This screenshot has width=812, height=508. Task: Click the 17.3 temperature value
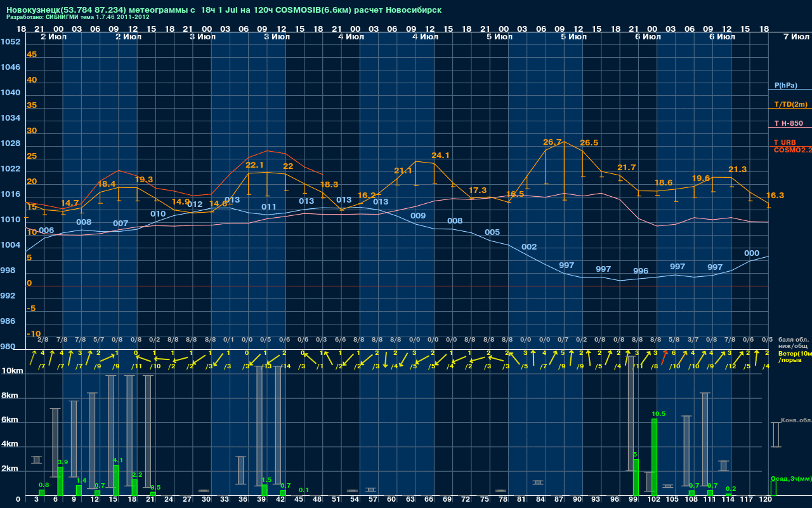[x=477, y=190]
